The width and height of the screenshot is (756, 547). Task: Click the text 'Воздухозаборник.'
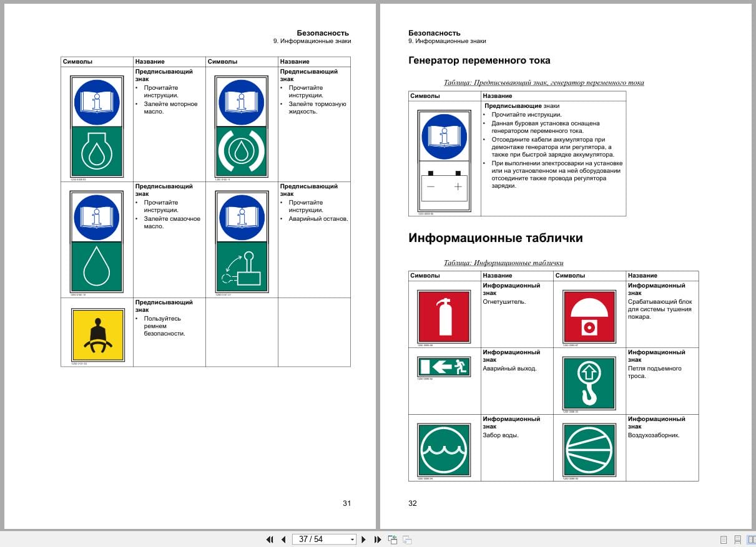[654, 435]
